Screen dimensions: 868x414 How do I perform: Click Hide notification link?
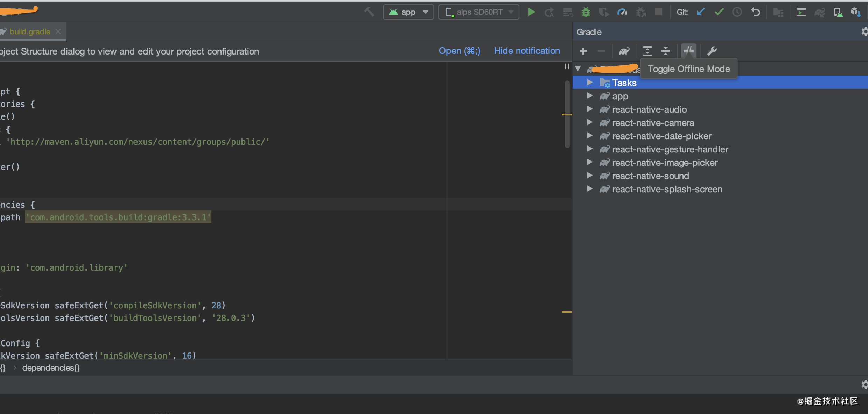[527, 51]
